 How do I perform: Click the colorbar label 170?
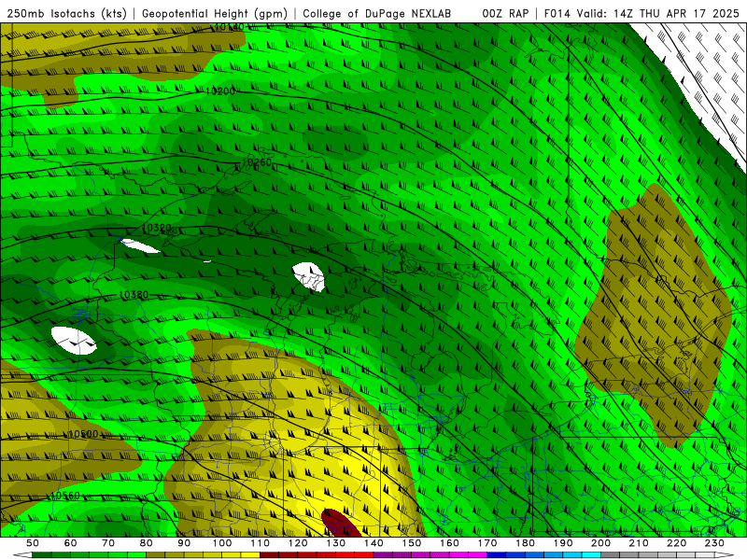(486, 543)
